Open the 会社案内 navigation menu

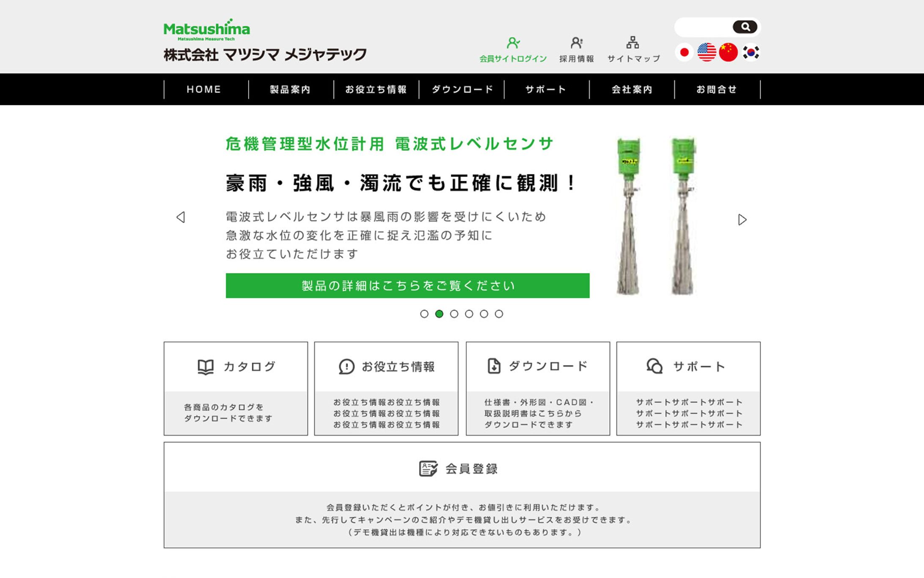pos(632,89)
